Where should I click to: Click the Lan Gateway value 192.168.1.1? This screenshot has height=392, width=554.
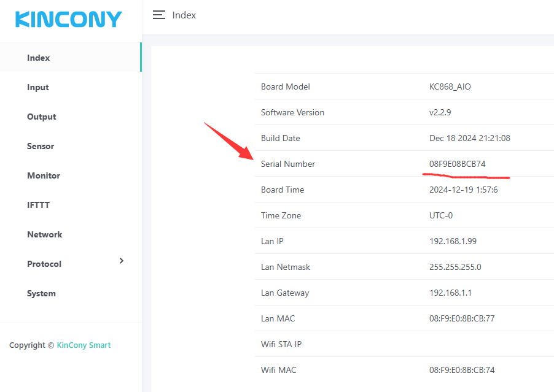450,293
